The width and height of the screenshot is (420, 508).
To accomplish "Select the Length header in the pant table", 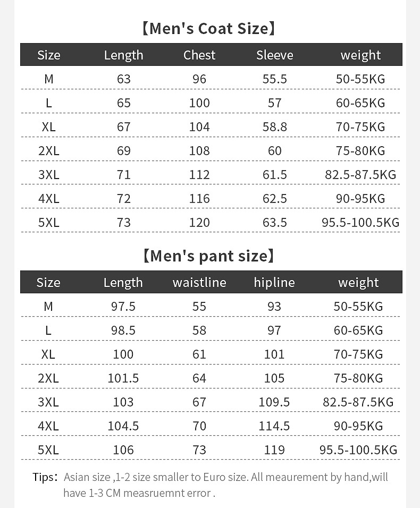I will point(123,283).
